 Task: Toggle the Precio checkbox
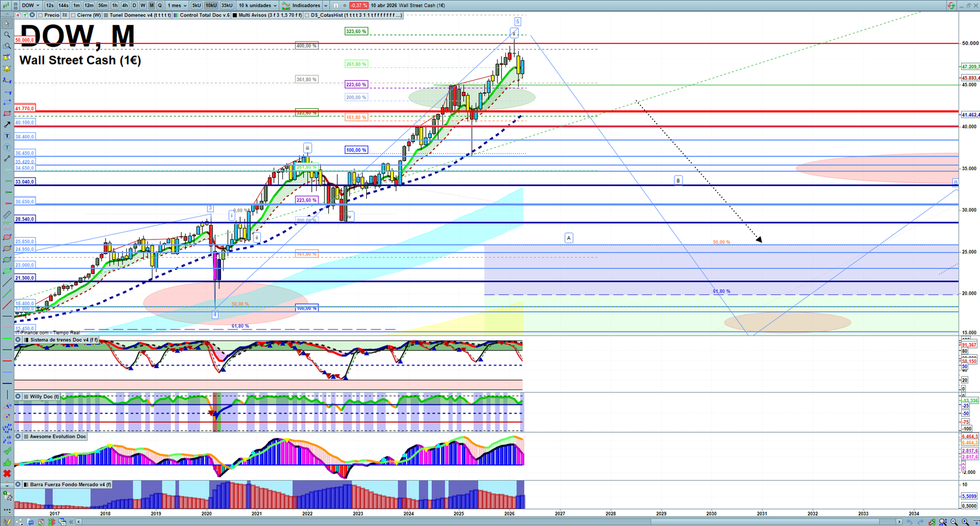(x=41, y=15)
